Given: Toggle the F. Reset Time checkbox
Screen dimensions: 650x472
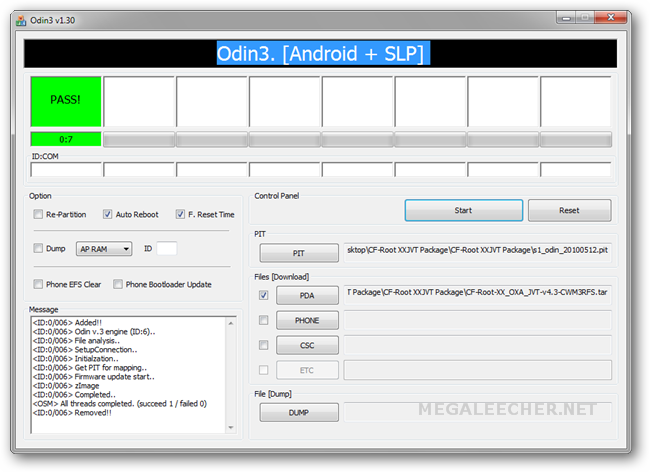Looking at the screenshot, I should (180, 214).
